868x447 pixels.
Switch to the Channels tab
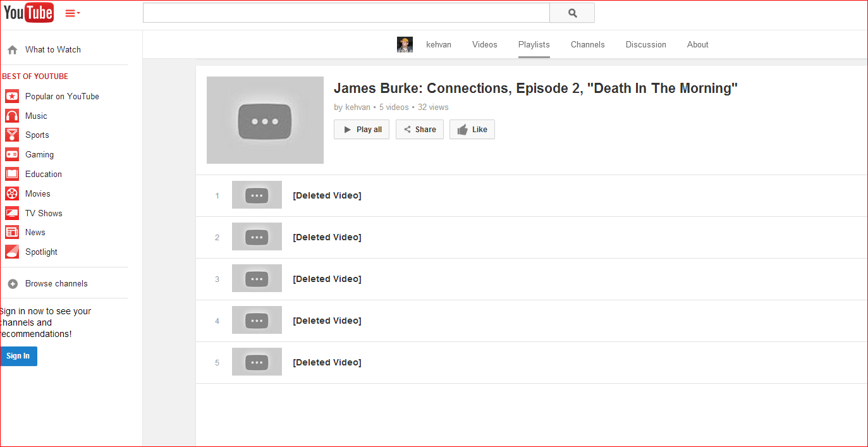(588, 44)
